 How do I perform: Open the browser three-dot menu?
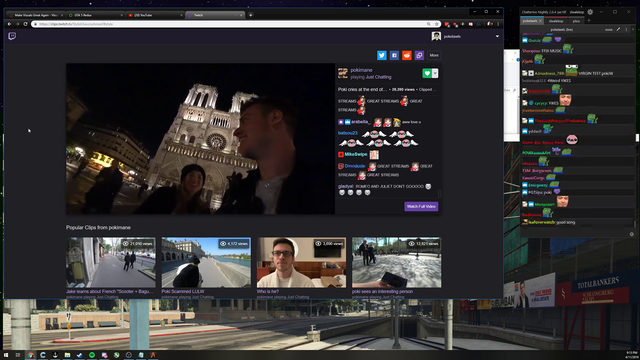[x=498, y=24]
